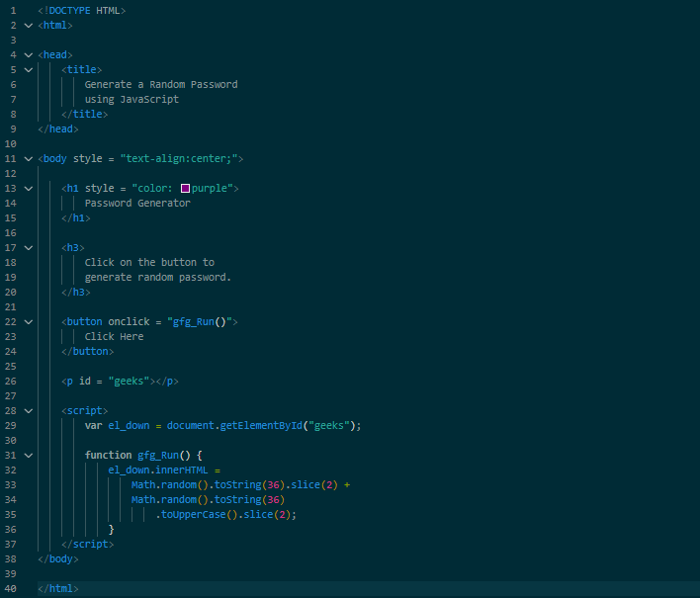Collapse the html tag fold arrow on line 2
Viewport: 700px width, 598px height.
click(x=29, y=26)
